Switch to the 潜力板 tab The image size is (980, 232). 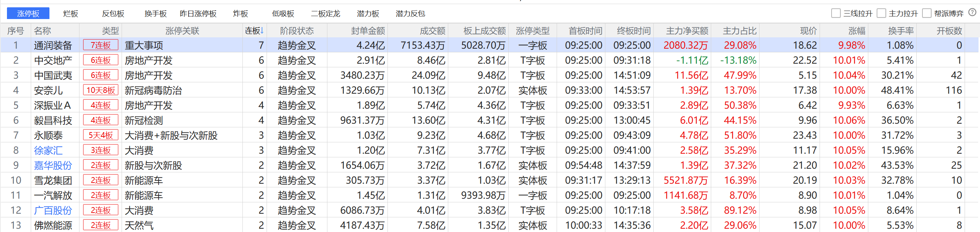coord(368,14)
